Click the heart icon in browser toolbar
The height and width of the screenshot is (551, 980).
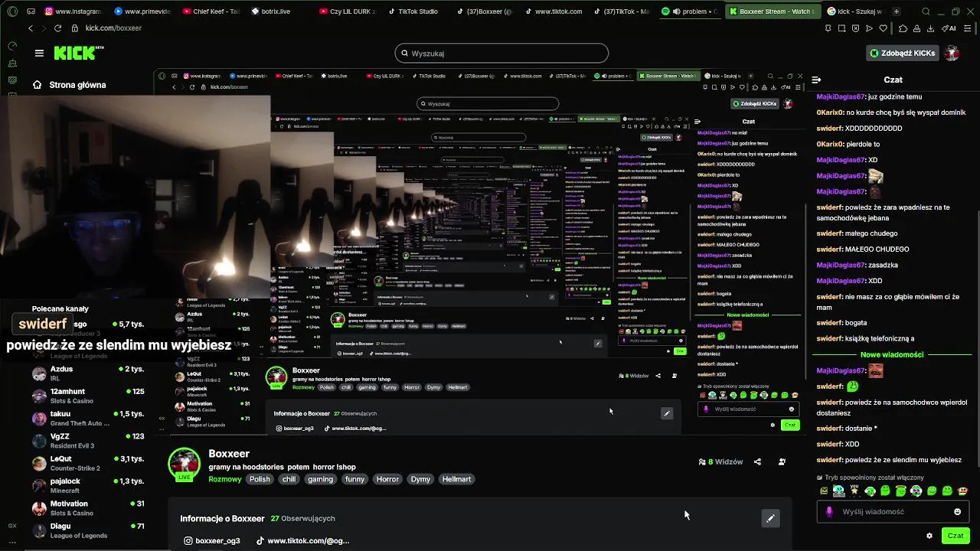point(883,28)
